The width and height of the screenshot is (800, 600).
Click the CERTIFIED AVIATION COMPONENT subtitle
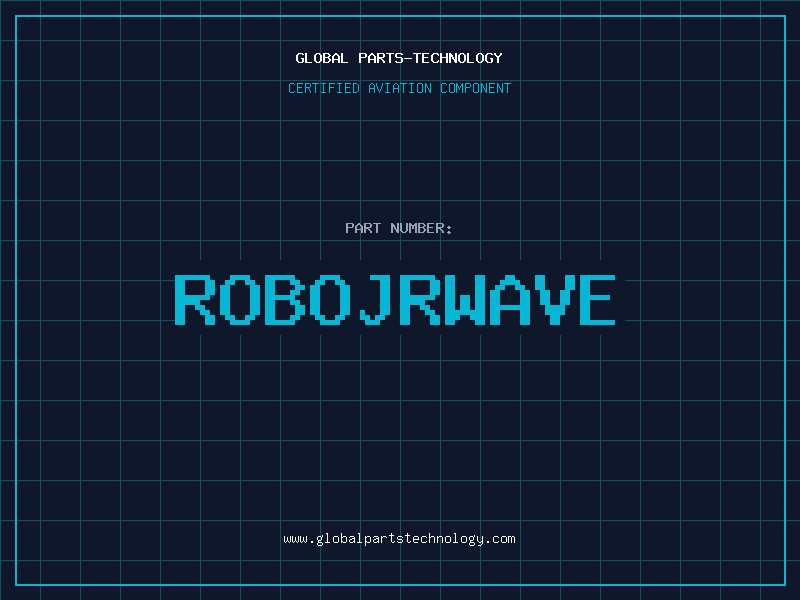[x=399, y=88]
